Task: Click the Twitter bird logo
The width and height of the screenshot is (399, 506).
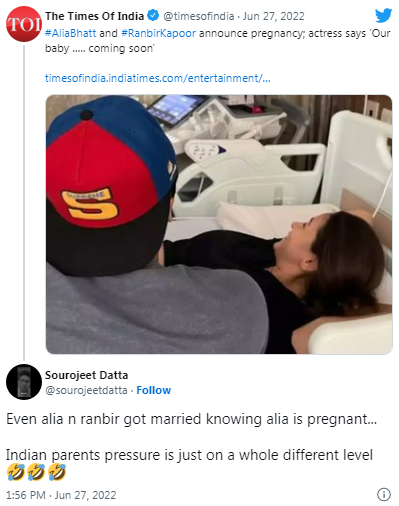Action: (x=383, y=15)
